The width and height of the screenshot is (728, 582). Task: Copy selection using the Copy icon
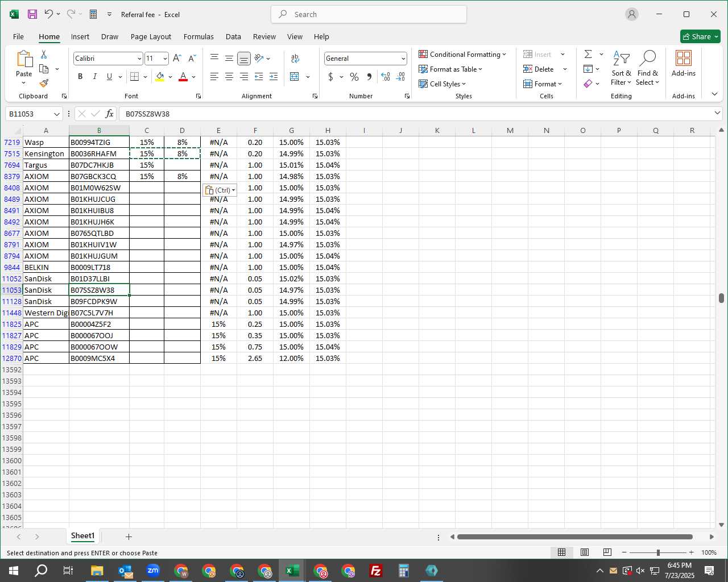click(x=44, y=69)
